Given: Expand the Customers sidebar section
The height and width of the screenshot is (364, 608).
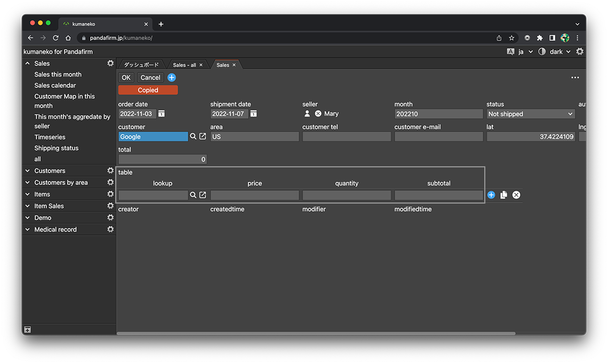Looking at the screenshot, I should (x=28, y=171).
